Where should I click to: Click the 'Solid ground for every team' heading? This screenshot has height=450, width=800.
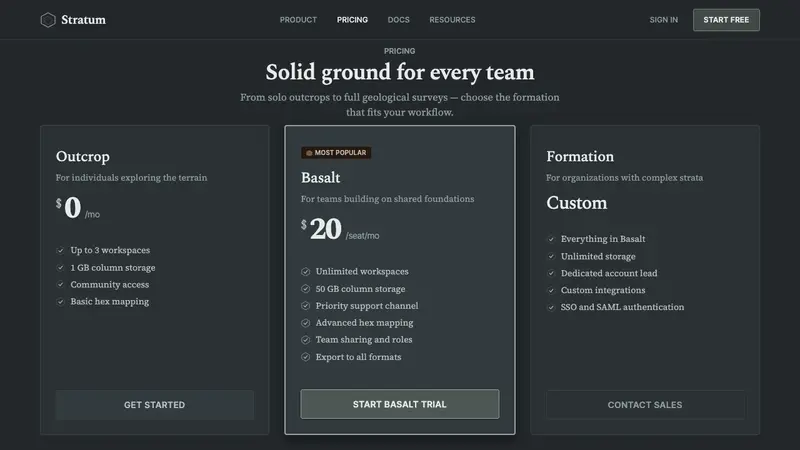400,72
